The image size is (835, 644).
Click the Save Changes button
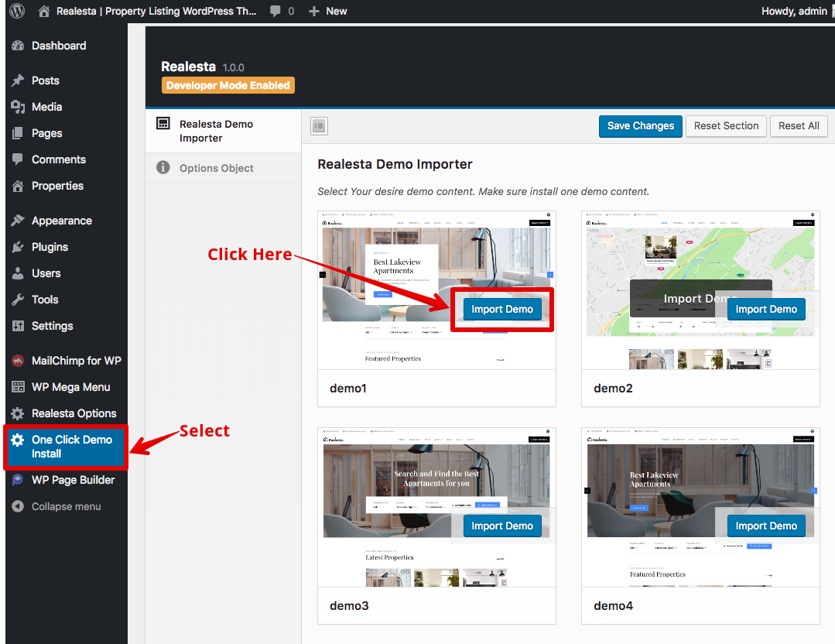(x=640, y=126)
